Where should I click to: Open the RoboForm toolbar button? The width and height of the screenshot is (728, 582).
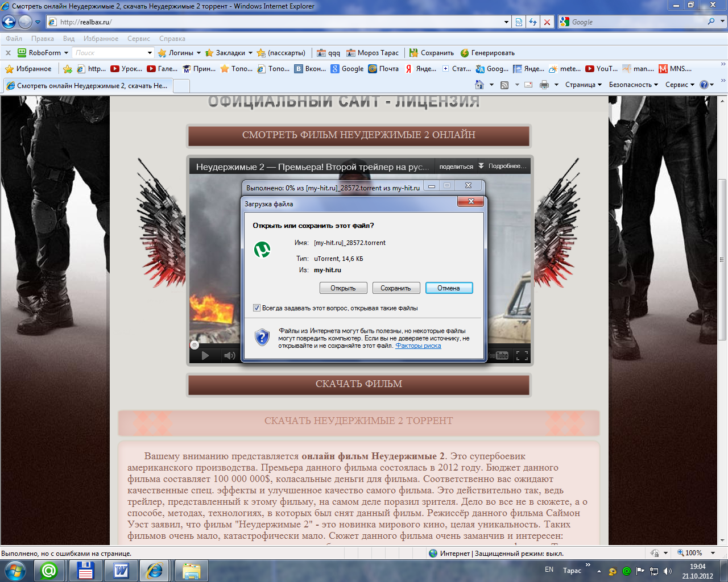coord(39,53)
